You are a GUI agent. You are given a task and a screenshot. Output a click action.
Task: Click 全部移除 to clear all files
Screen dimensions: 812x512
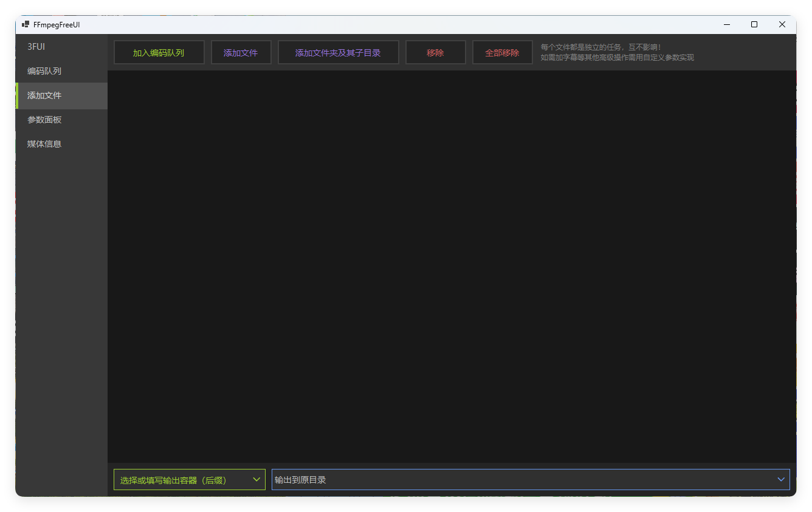coord(502,52)
